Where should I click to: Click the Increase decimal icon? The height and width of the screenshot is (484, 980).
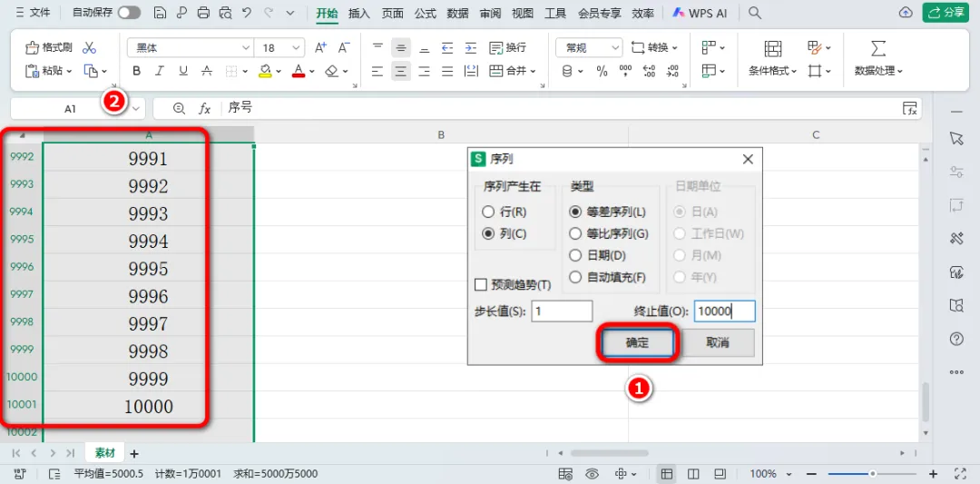pyautogui.click(x=649, y=72)
